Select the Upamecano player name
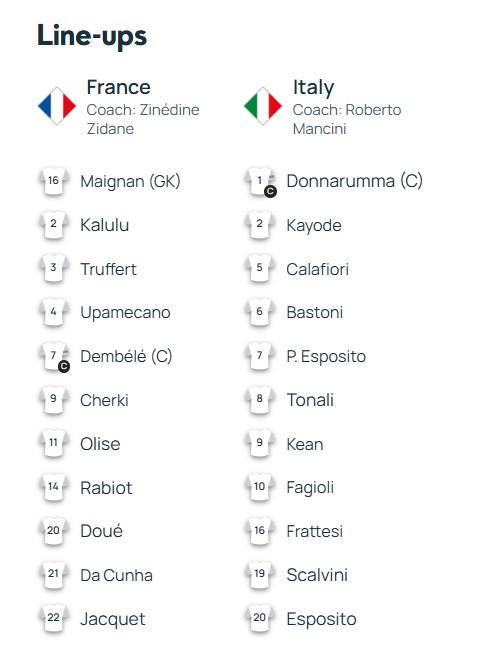This screenshot has width=488, height=657. pyautogui.click(x=125, y=313)
